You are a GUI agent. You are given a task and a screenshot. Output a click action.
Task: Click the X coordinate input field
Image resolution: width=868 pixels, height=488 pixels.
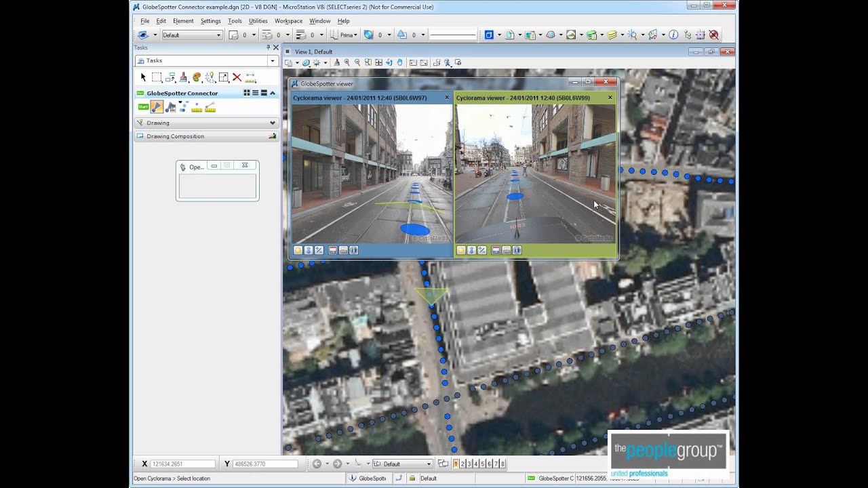[x=183, y=464]
